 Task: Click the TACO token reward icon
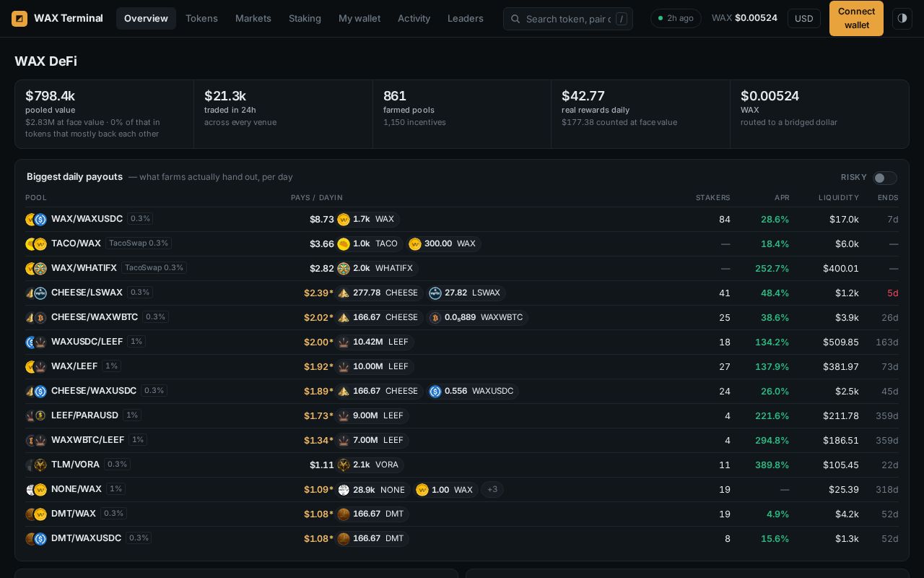[x=344, y=244]
